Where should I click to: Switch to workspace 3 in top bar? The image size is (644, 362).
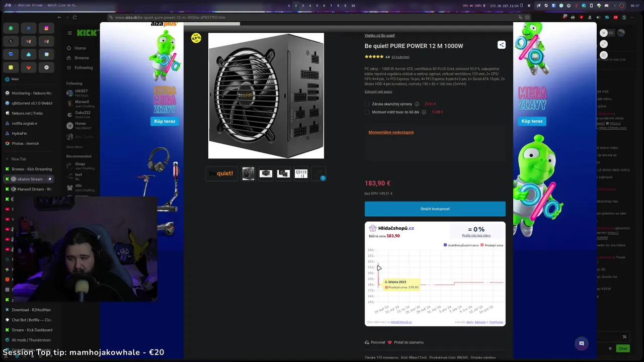point(302,6)
